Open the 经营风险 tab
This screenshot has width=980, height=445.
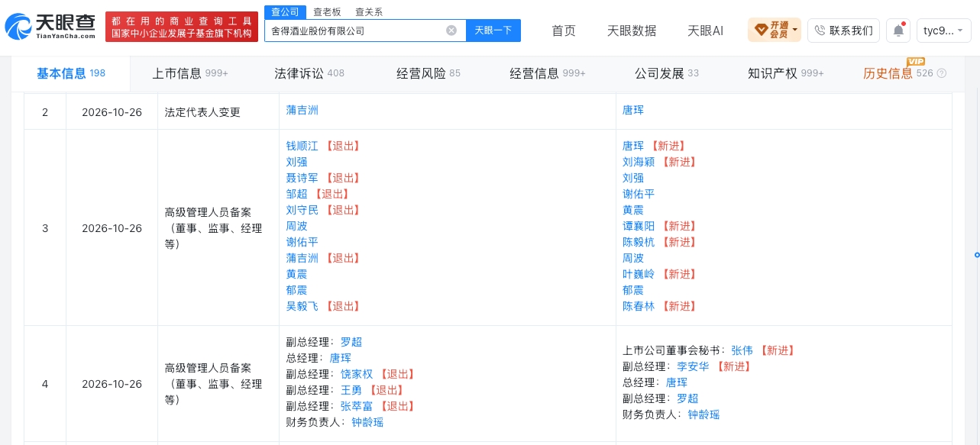(429, 74)
